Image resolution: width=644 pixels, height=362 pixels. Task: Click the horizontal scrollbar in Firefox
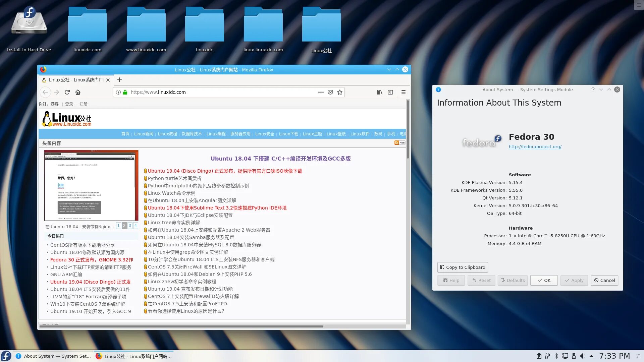coord(181,326)
